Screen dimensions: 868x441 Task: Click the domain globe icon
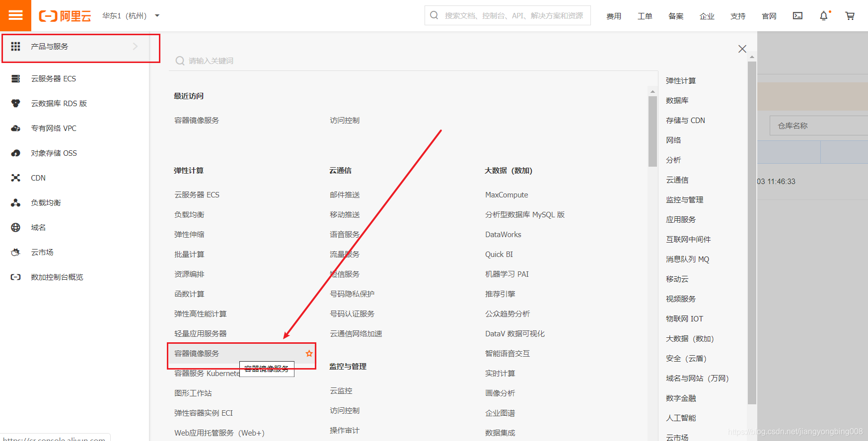tap(16, 227)
